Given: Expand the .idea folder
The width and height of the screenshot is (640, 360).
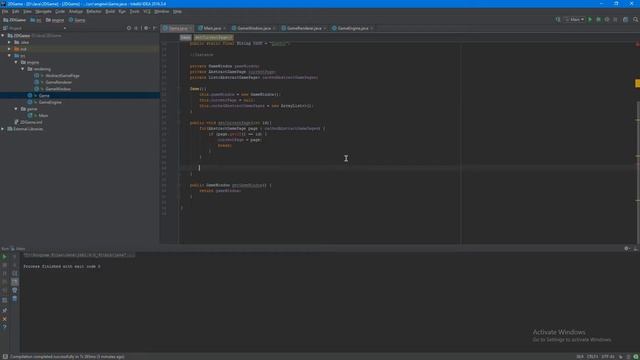Looking at the screenshot, I should coord(10,42).
